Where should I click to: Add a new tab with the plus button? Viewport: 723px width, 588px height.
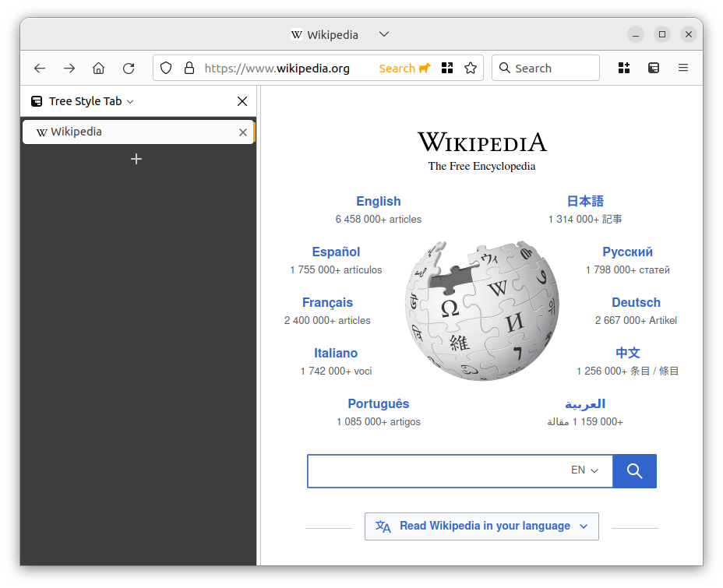pos(136,159)
